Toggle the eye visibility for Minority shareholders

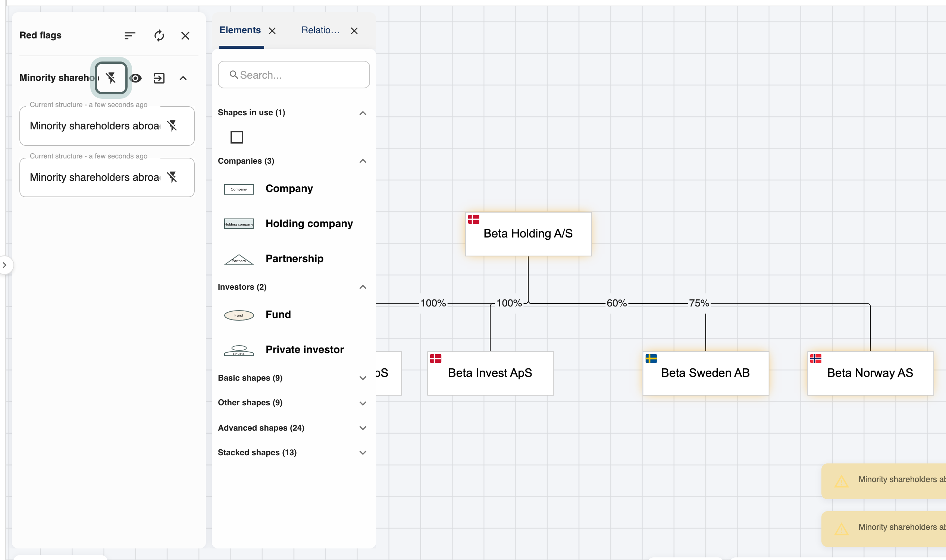click(x=135, y=78)
